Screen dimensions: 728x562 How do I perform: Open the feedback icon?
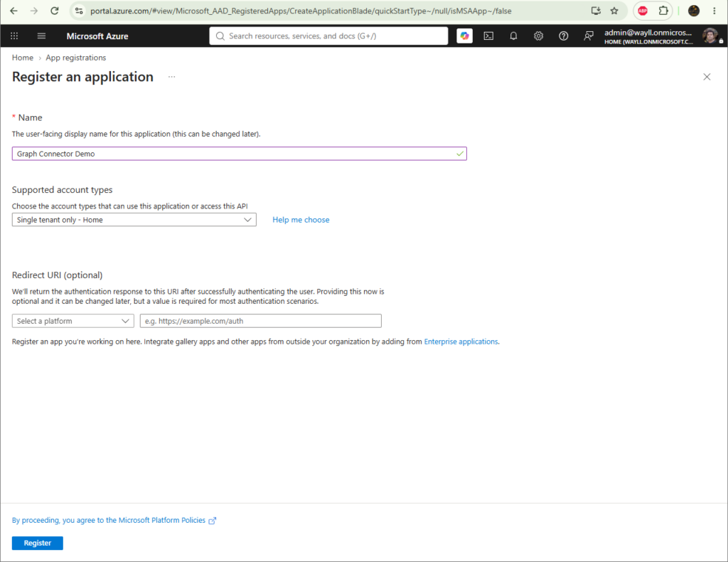[588, 36]
